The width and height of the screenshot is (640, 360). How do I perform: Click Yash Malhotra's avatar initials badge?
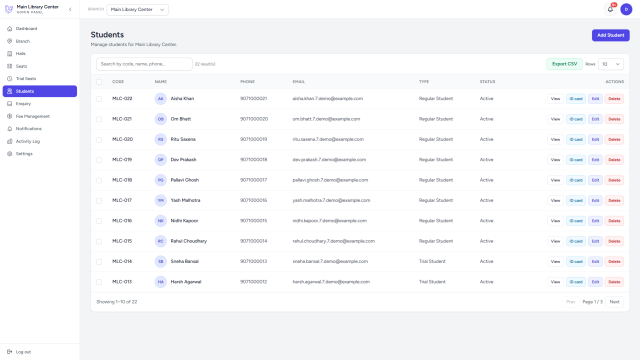tap(161, 200)
